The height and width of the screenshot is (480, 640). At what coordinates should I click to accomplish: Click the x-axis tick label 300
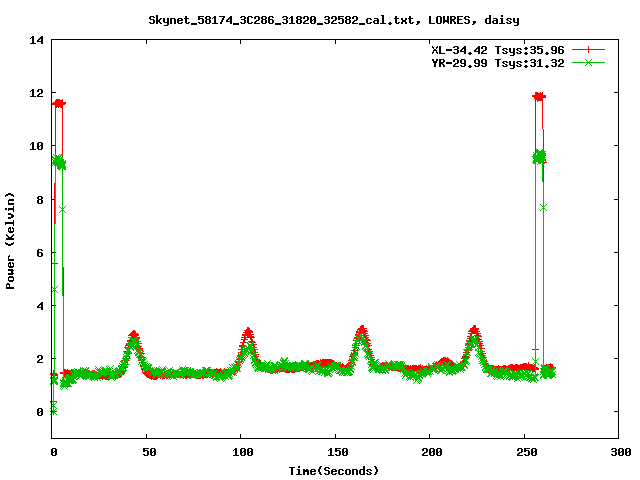[620, 452]
